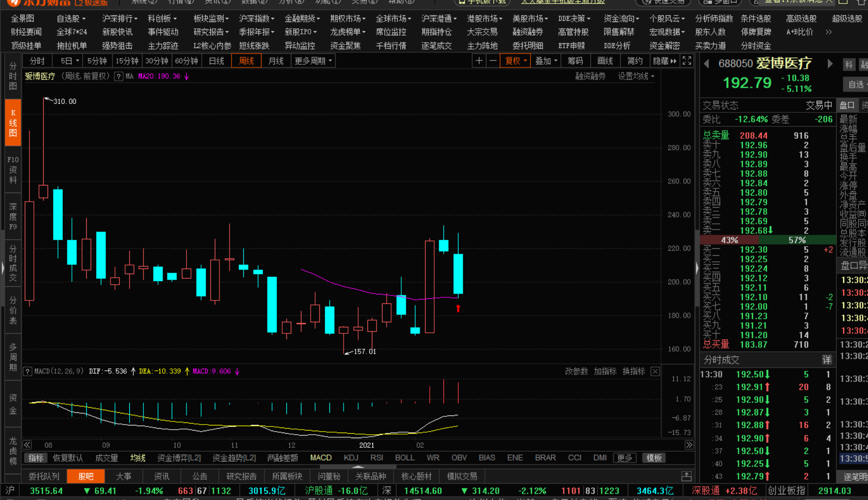
Task: Open F10 资料 in the sidebar
Action: coord(13,170)
